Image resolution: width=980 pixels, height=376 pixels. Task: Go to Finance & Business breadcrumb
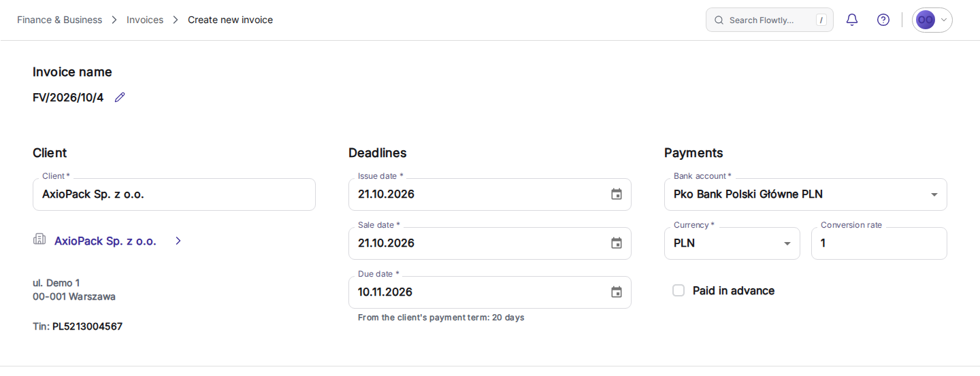(59, 20)
